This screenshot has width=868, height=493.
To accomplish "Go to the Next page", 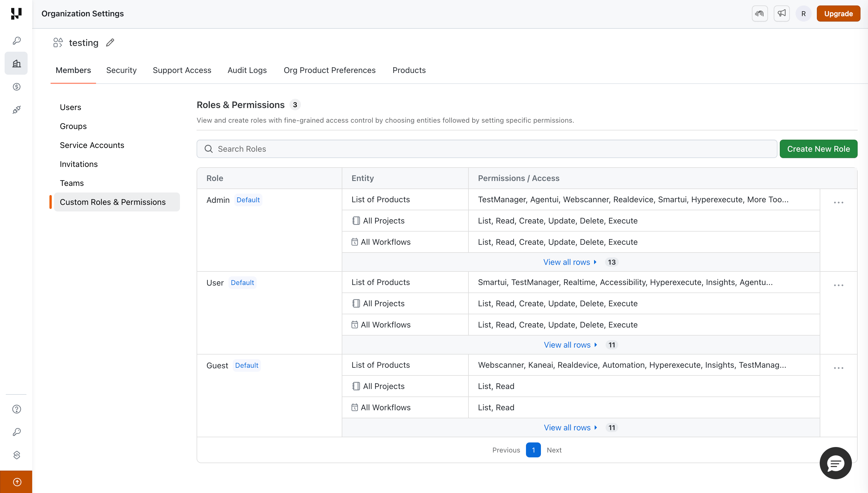I will pos(554,450).
